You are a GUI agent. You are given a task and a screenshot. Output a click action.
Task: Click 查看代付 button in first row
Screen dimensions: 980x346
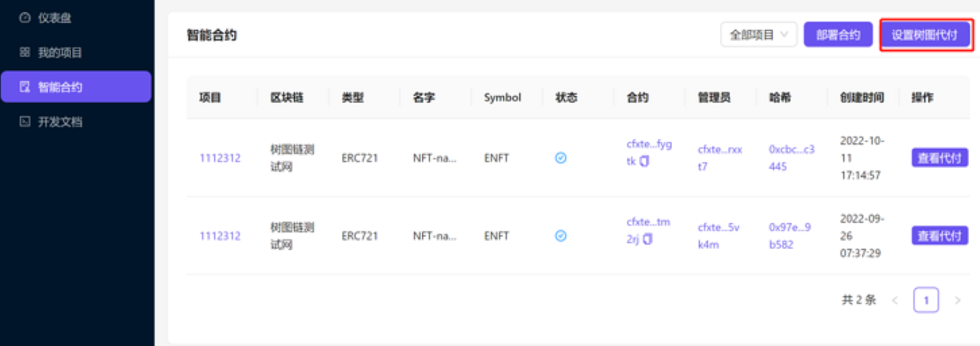coord(939,158)
